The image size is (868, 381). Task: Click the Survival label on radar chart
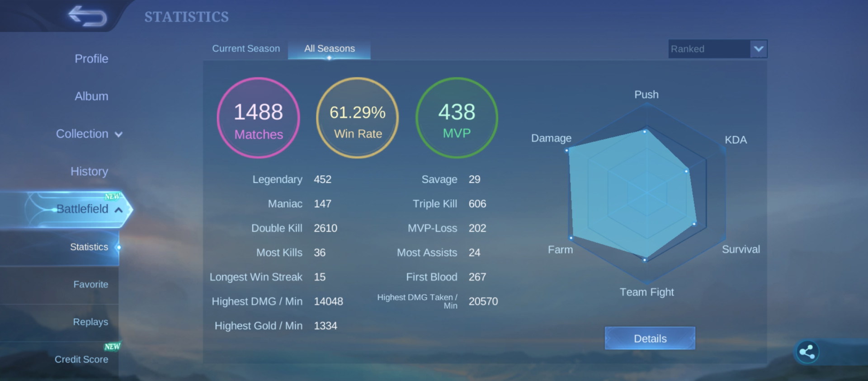741,249
